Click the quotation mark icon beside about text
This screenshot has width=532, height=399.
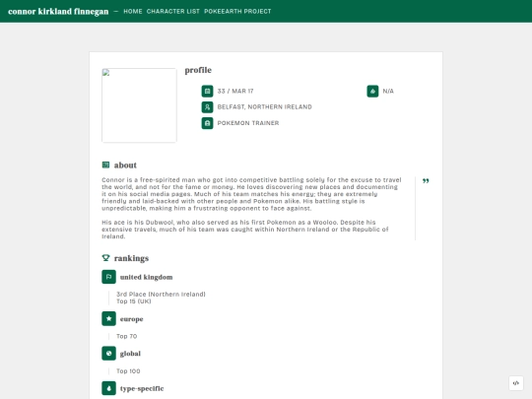(x=426, y=181)
